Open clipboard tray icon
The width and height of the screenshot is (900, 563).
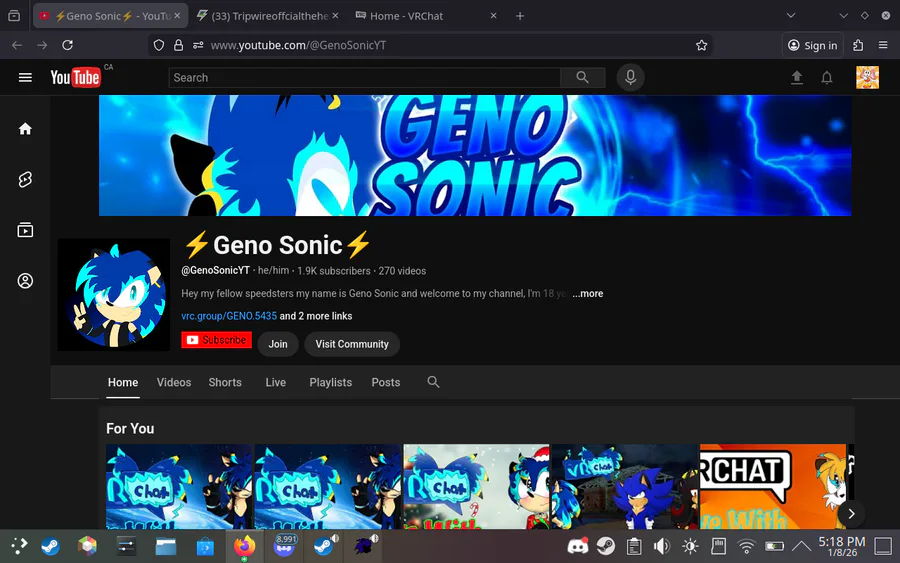pos(634,546)
